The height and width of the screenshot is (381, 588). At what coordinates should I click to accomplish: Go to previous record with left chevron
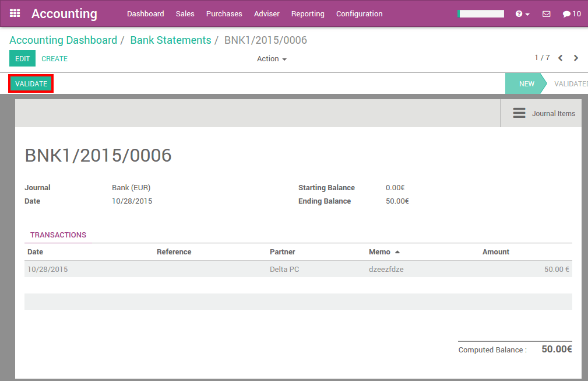560,58
